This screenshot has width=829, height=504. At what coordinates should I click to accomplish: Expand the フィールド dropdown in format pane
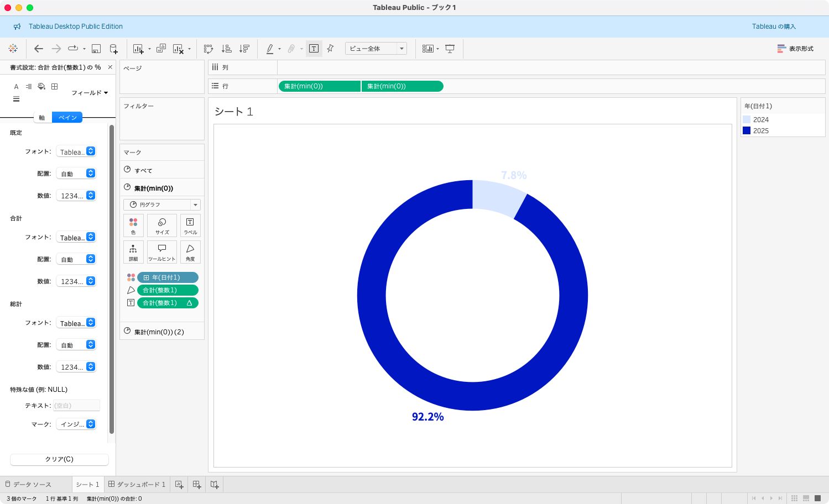pos(90,93)
